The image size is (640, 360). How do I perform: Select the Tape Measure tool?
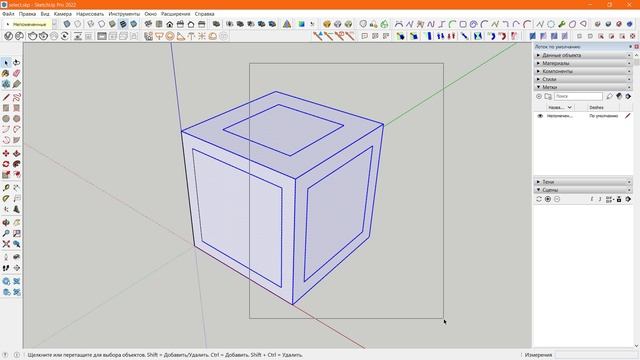pyautogui.click(x=6, y=188)
